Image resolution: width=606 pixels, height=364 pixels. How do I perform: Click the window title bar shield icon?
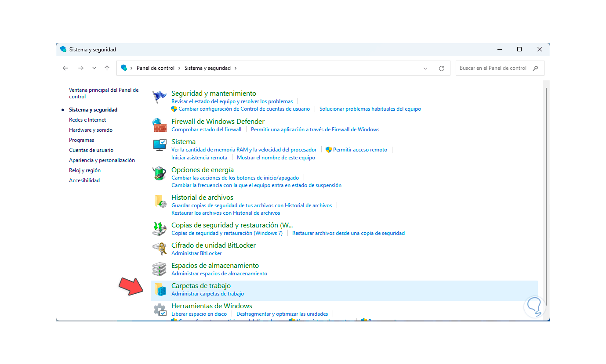point(63,50)
